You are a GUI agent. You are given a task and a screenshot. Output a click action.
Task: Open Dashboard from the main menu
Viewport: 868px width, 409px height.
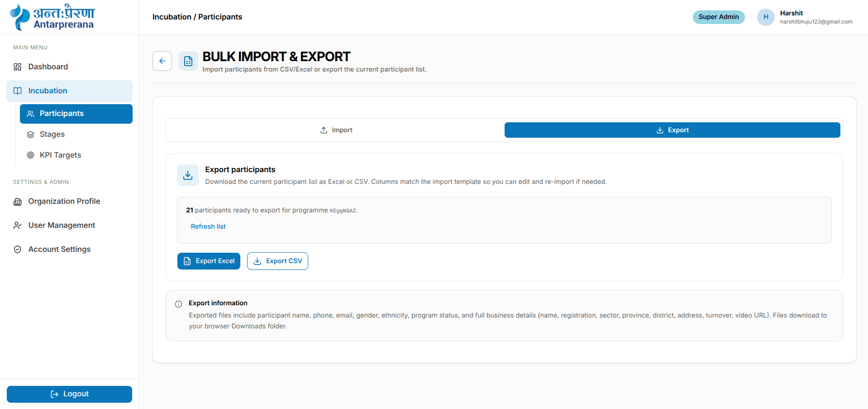pyautogui.click(x=69, y=67)
